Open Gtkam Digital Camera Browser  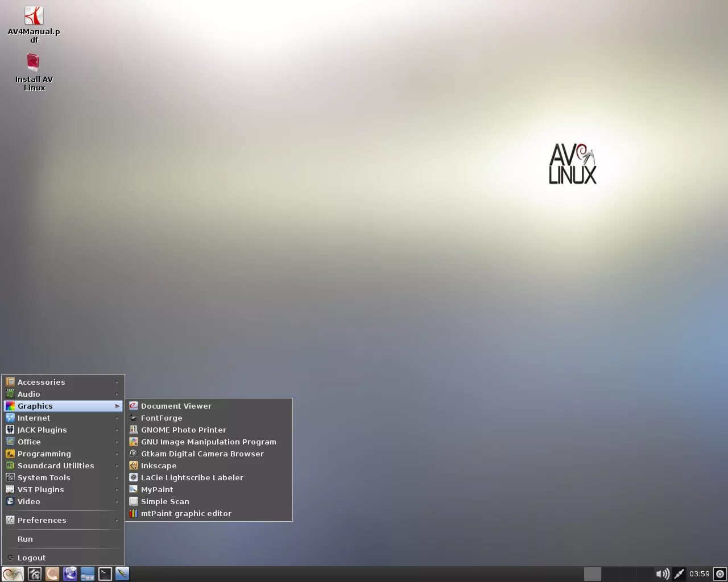point(209,454)
